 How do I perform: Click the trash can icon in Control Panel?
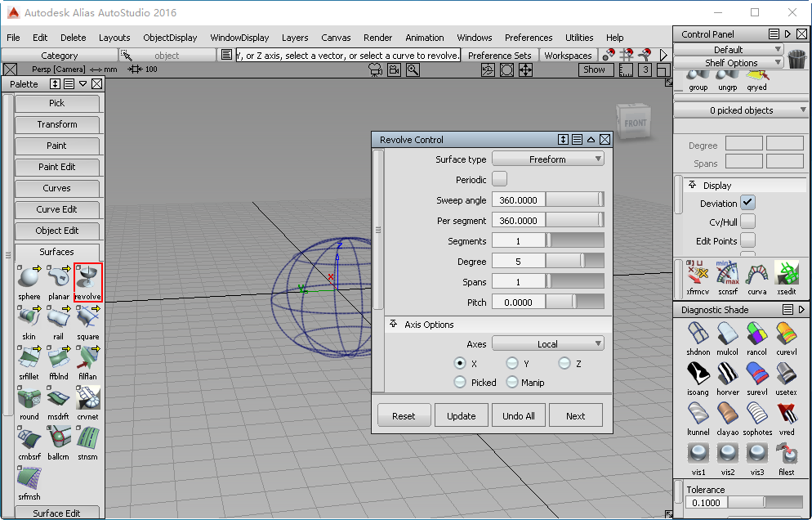pyautogui.click(x=797, y=58)
